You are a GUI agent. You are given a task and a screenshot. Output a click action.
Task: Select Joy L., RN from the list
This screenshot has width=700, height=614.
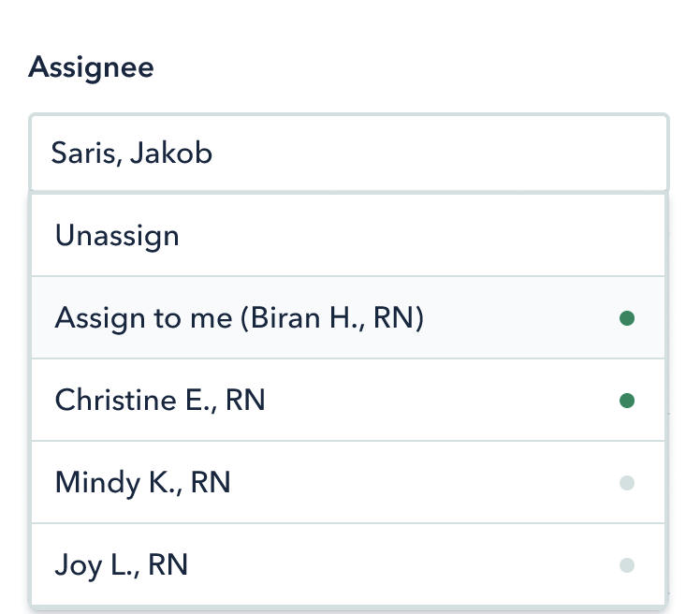(x=122, y=565)
